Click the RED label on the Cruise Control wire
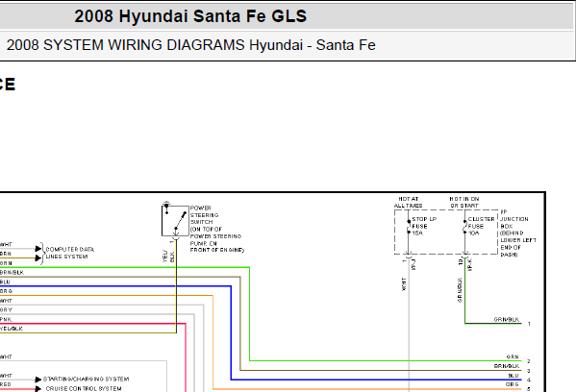 (x=6, y=384)
